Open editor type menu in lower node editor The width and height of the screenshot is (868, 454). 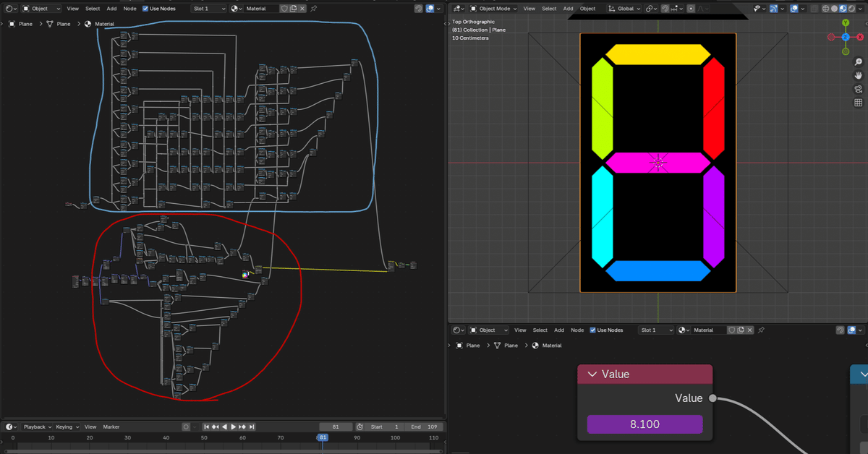[x=459, y=330]
